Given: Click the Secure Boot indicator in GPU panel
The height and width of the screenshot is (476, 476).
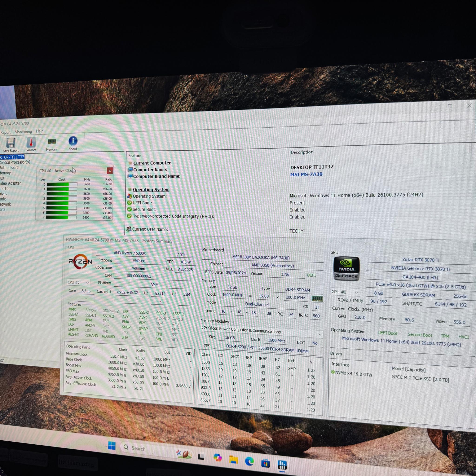Looking at the screenshot, I should (420, 335).
